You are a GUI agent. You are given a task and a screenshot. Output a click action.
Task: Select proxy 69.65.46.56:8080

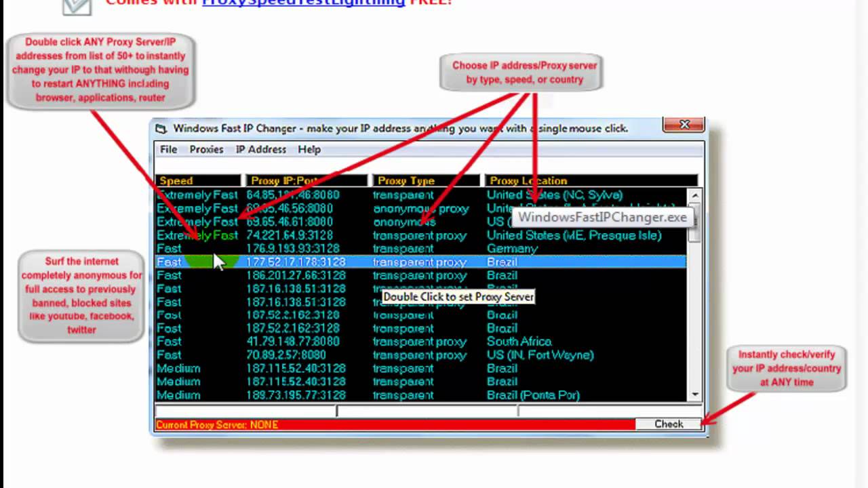click(x=290, y=208)
